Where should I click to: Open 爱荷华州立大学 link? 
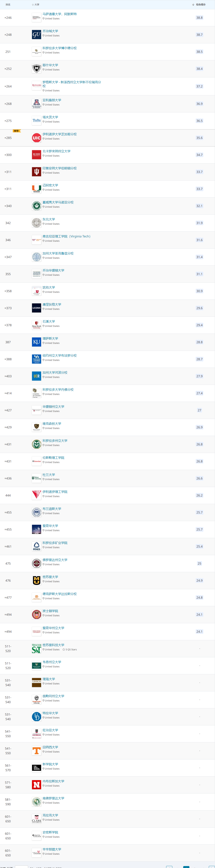(x=53, y=628)
